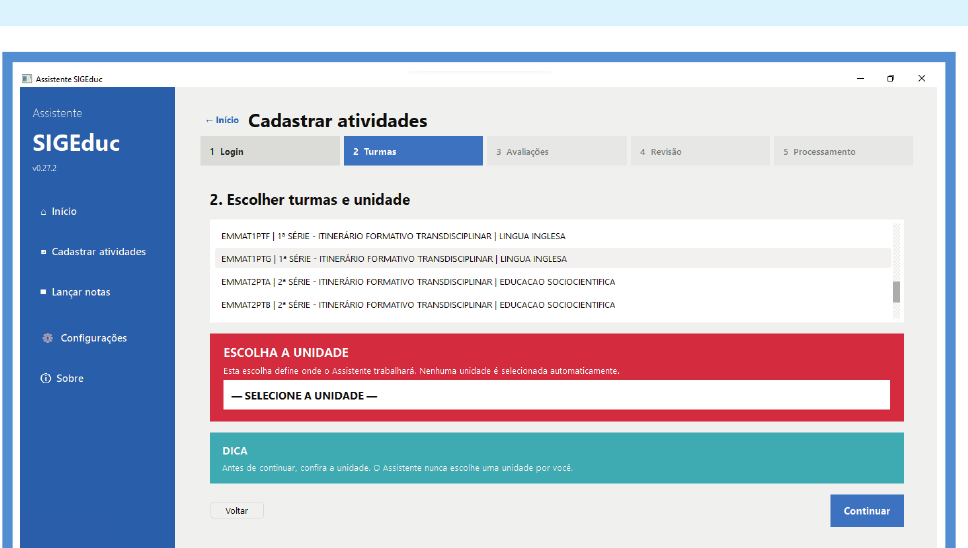The width and height of the screenshot is (968, 548).
Task: Select turma EMMAT2PTA Educacao Sociocientifica
Action: [553, 281]
